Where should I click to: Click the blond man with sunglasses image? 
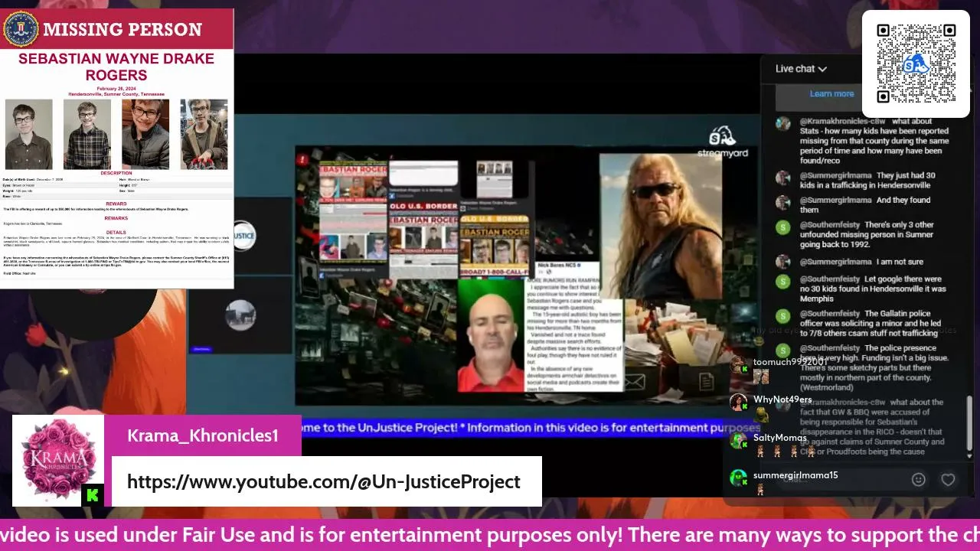click(660, 227)
